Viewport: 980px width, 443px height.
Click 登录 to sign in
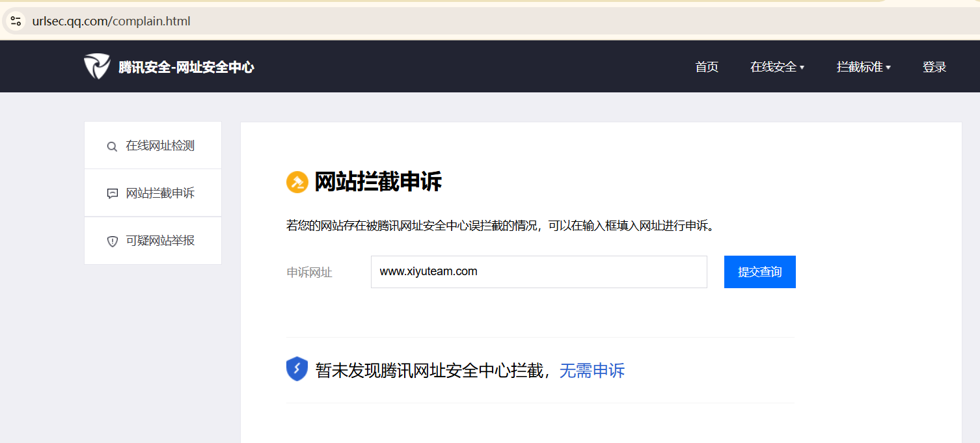point(934,67)
